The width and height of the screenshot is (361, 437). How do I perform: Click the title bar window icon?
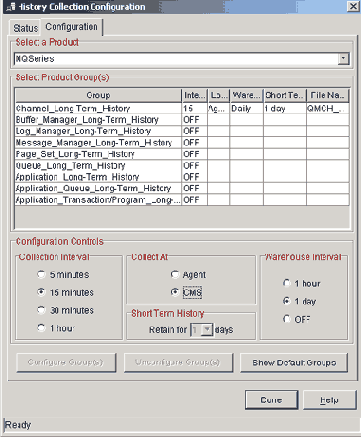tap(10, 7)
